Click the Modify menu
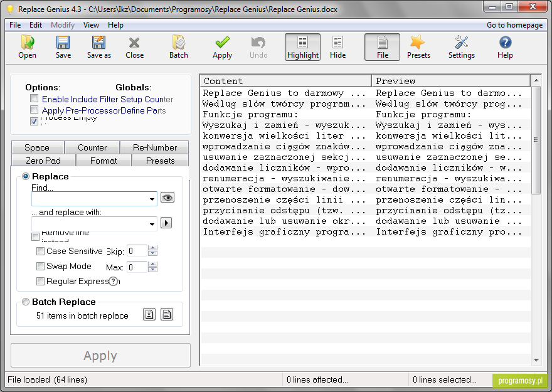Image resolution: width=552 pixels, height=392 pixels. click(x=63, y=25)
